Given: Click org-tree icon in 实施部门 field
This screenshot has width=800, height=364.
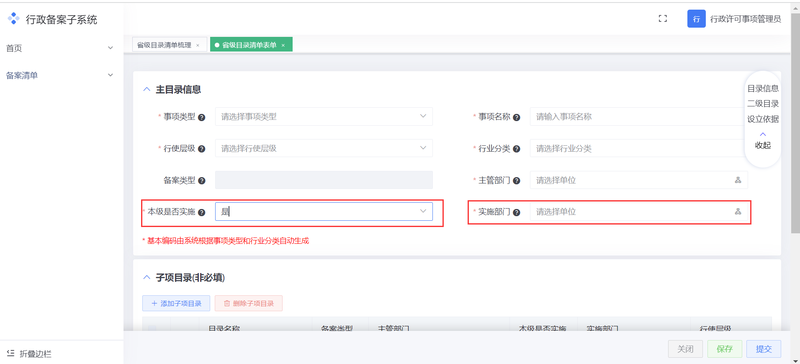Looking at the screenshot, I should coord(737,212).
